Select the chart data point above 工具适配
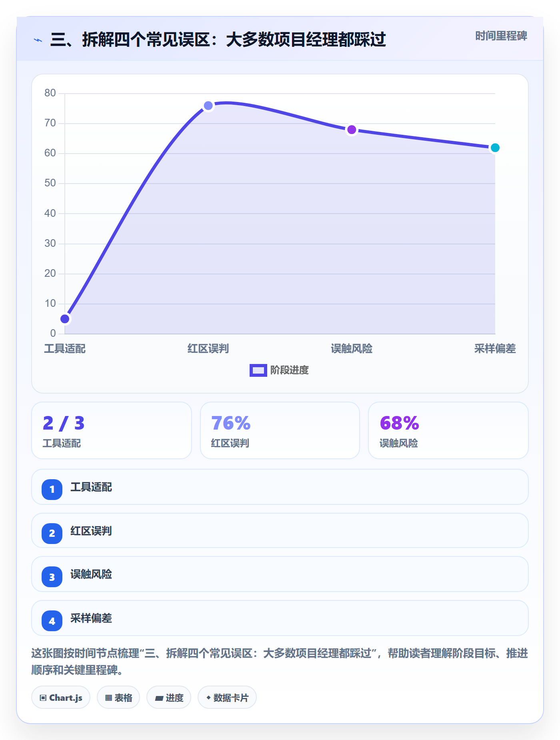The width and height of the screenshot is (560, 740). 65,319
